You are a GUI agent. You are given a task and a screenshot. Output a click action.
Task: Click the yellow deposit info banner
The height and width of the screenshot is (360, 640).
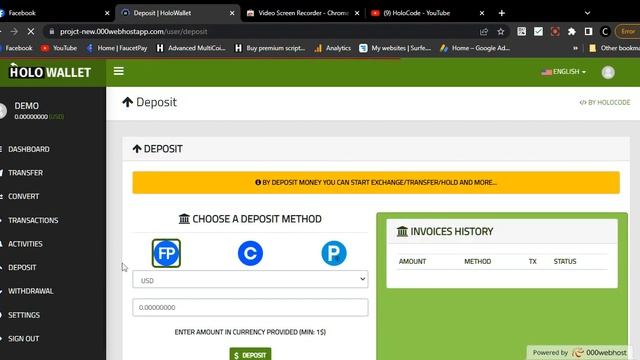[x=376, y=182]
